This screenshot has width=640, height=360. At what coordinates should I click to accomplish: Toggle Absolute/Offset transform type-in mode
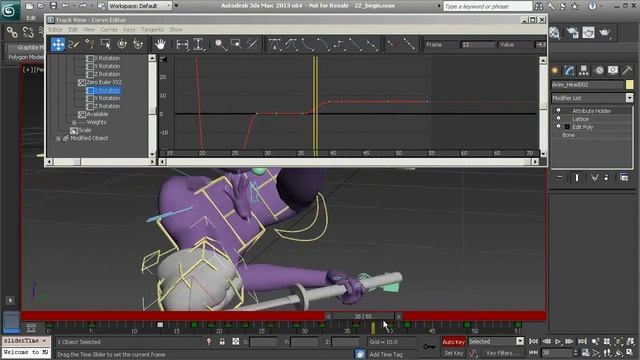[x=236, y=342]
